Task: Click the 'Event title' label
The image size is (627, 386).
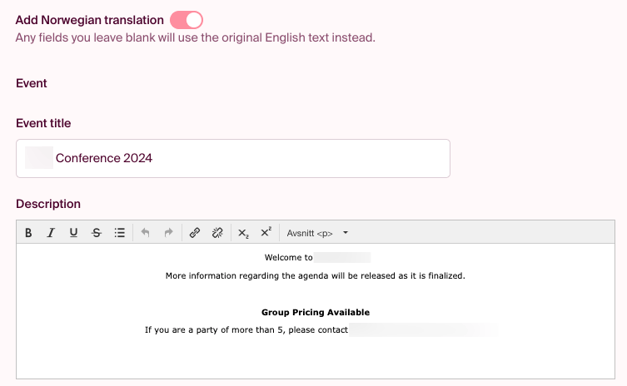Action: tap(43, 123)
